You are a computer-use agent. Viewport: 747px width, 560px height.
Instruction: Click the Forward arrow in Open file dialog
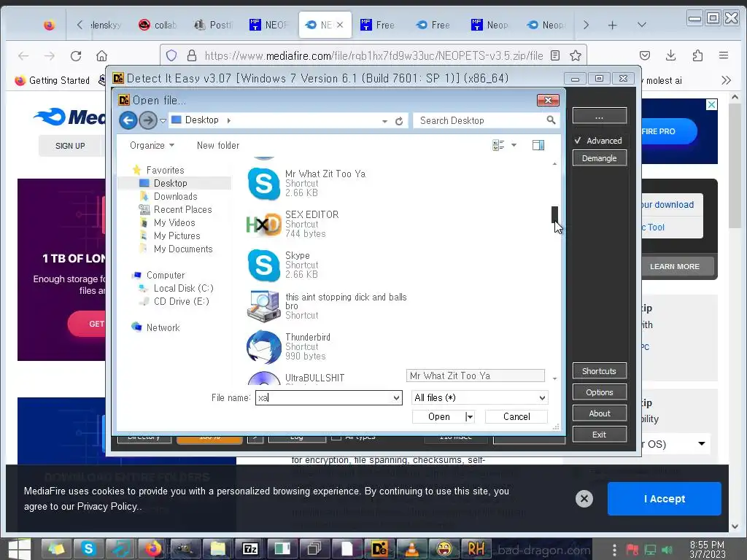(x=148, y=120)
